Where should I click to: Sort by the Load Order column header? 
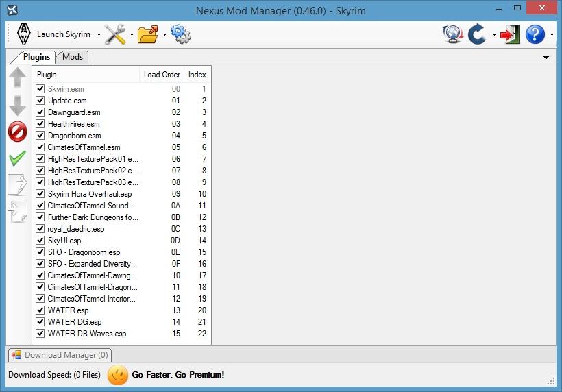162,75
